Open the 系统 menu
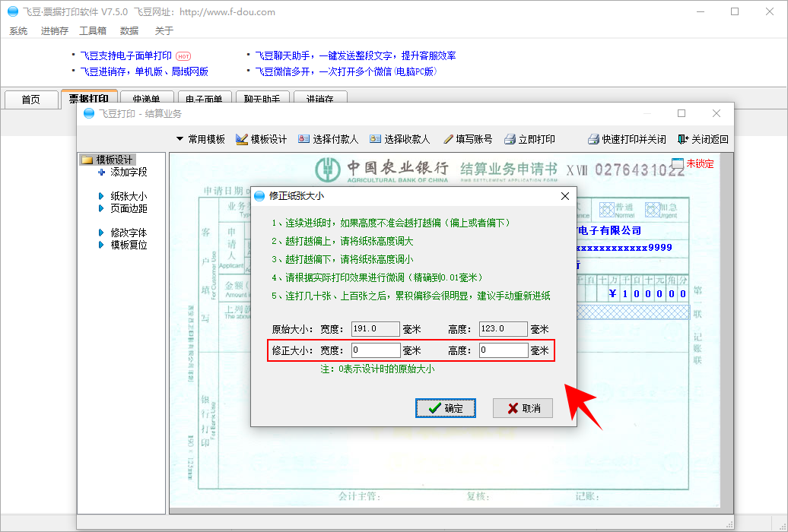The height and width of the screenshot is (532, 788). [18, 30]
